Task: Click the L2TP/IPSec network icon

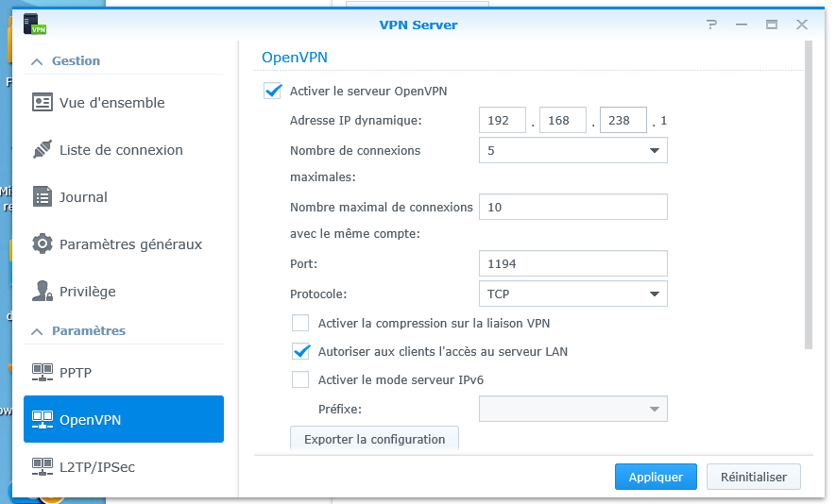Action: 43,466
